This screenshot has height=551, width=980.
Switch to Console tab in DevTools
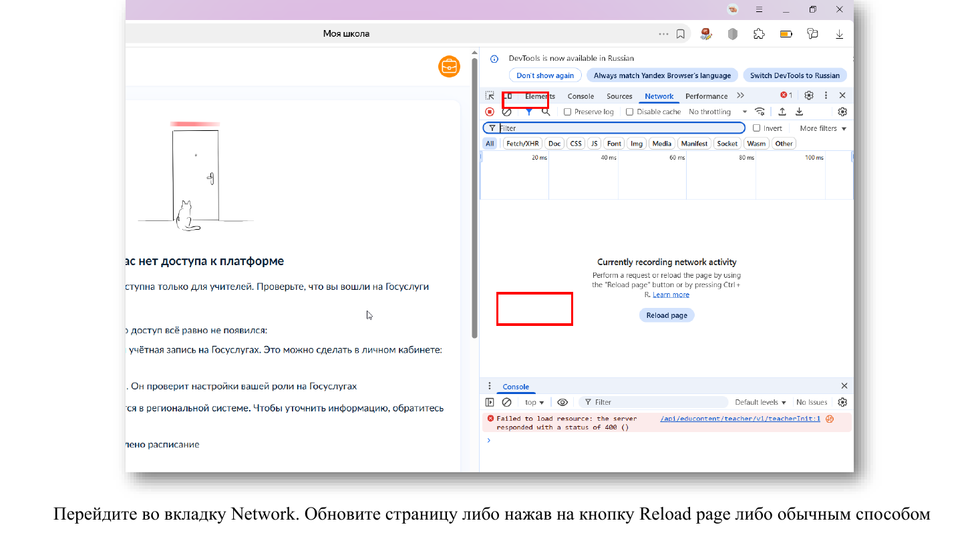[581, 96]
